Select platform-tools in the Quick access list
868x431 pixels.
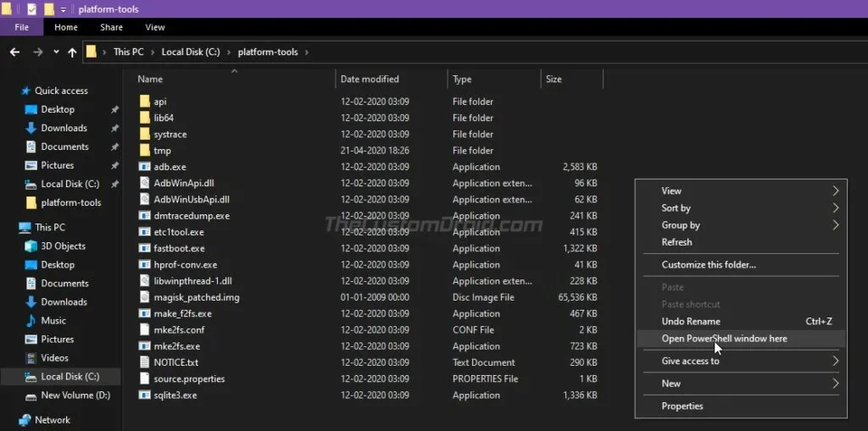coord(71,202)
